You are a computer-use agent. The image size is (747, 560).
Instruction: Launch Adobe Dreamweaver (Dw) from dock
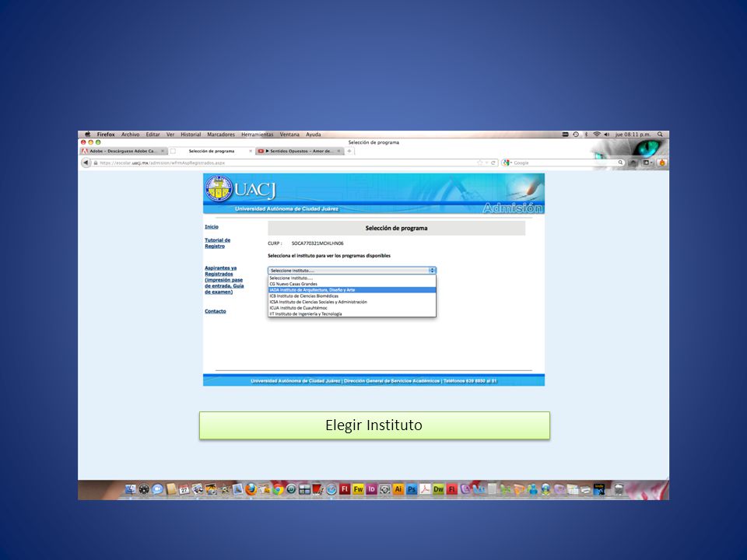(438, 489)
